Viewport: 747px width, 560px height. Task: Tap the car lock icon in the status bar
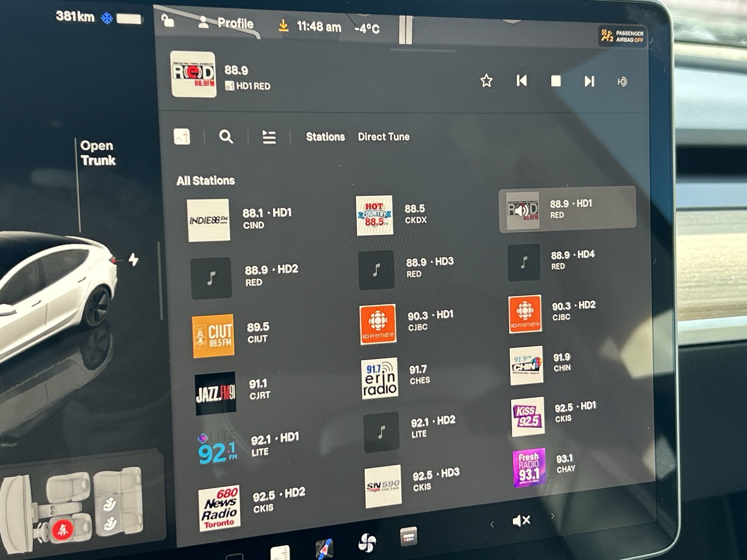coord(168,20)
